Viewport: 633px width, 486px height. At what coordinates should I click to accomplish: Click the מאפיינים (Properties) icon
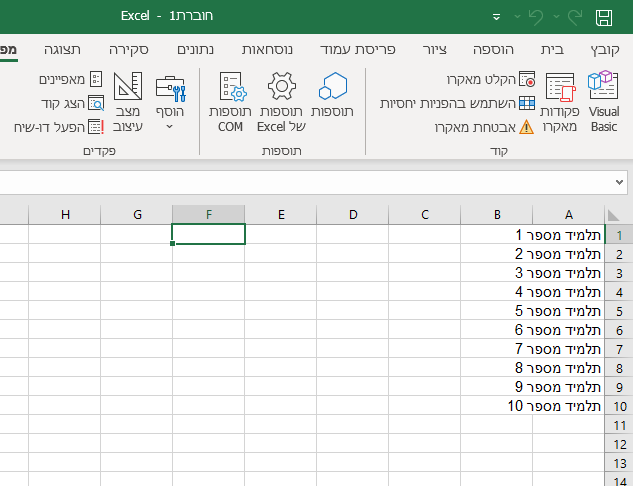click(96, 79)
